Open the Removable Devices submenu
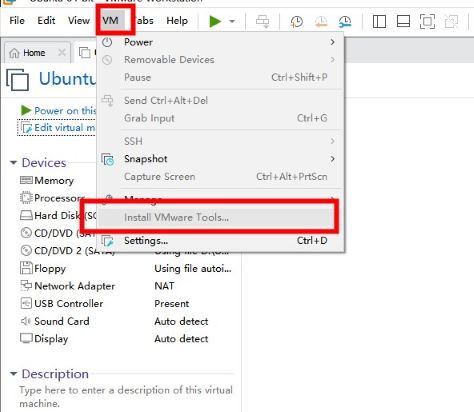Screen dimensions: 474x412 tap(221, 60)
